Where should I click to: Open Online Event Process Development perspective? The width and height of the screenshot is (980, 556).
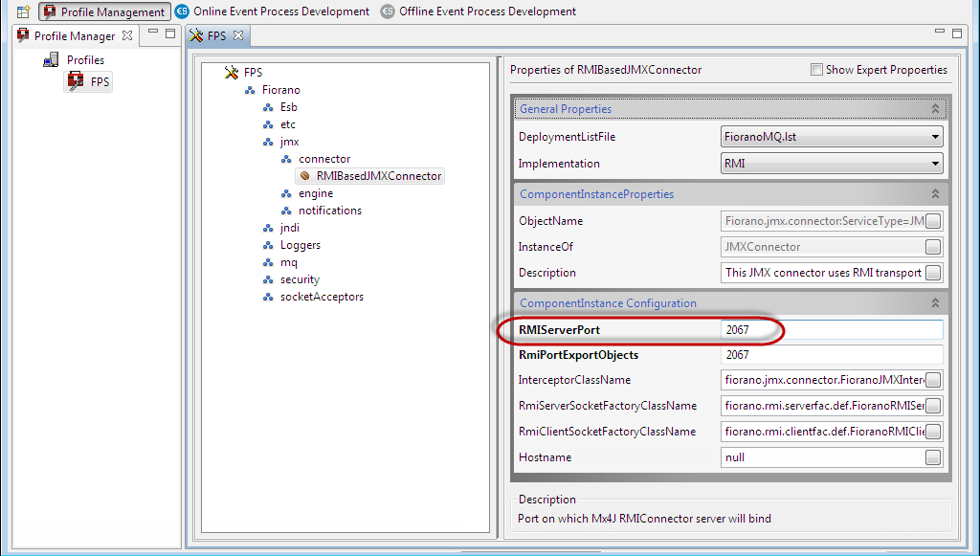[x=273, y=11]
